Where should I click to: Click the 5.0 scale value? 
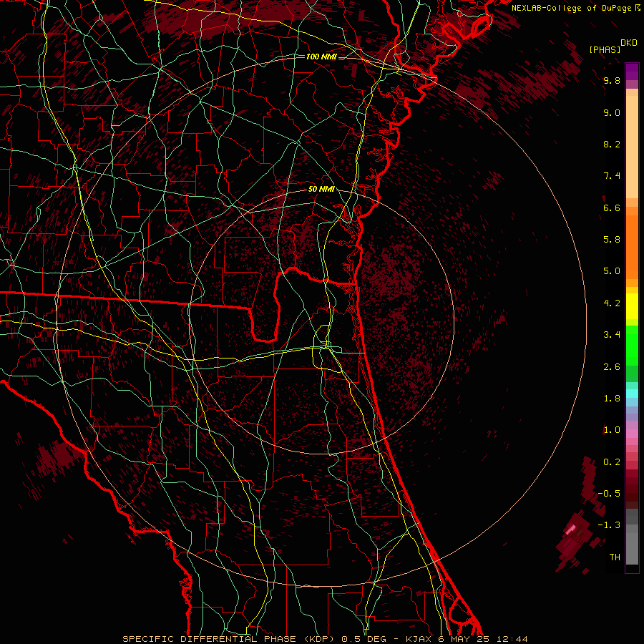tap(612, 271)
